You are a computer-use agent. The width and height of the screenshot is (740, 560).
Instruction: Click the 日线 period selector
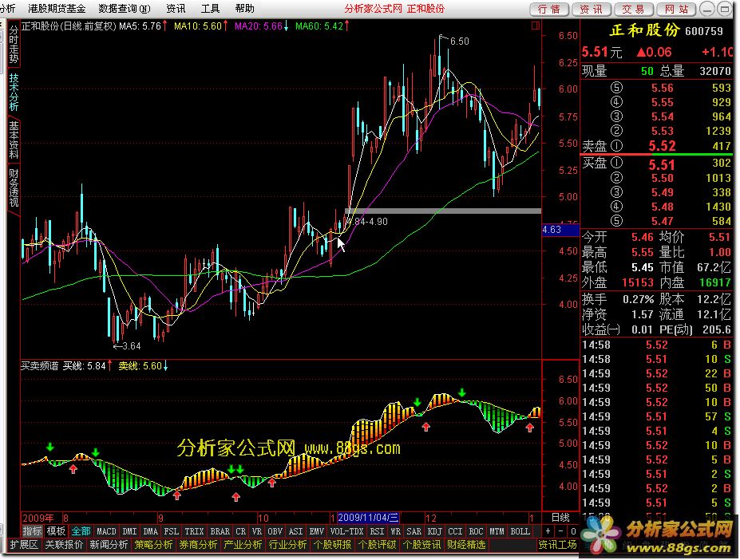pyautogui.click(x=560, y=518)
